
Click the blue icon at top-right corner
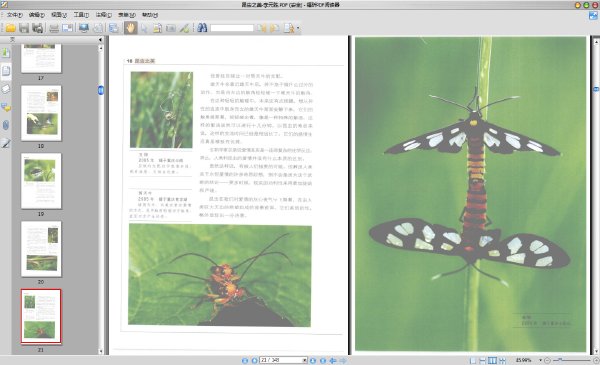(x=593, y=16)
